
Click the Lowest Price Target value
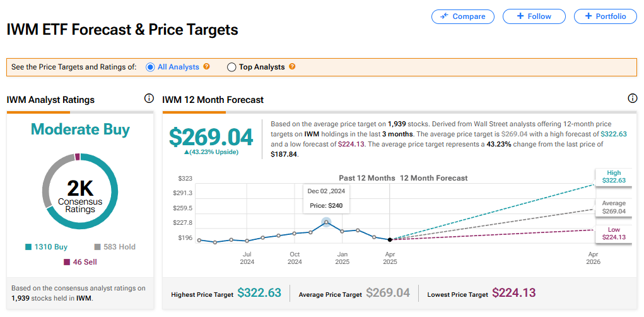tap(513, 293)
